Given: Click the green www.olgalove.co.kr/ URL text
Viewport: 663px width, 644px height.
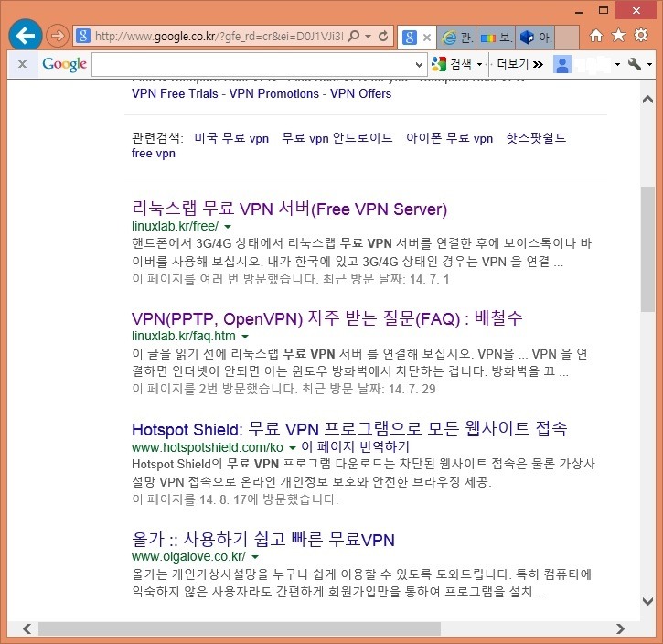Looking at the screenshot, I should (x=188, y=556).
